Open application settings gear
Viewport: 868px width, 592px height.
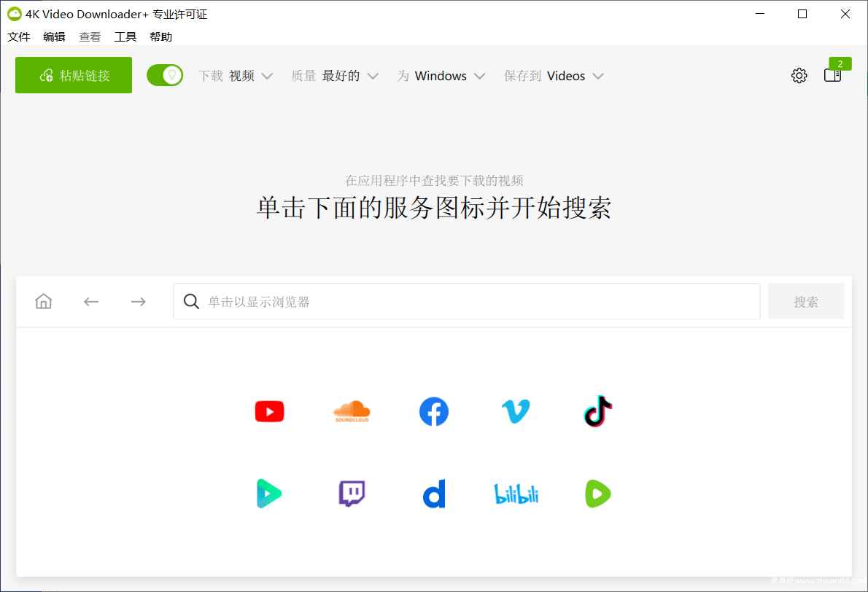click(799, 75)
